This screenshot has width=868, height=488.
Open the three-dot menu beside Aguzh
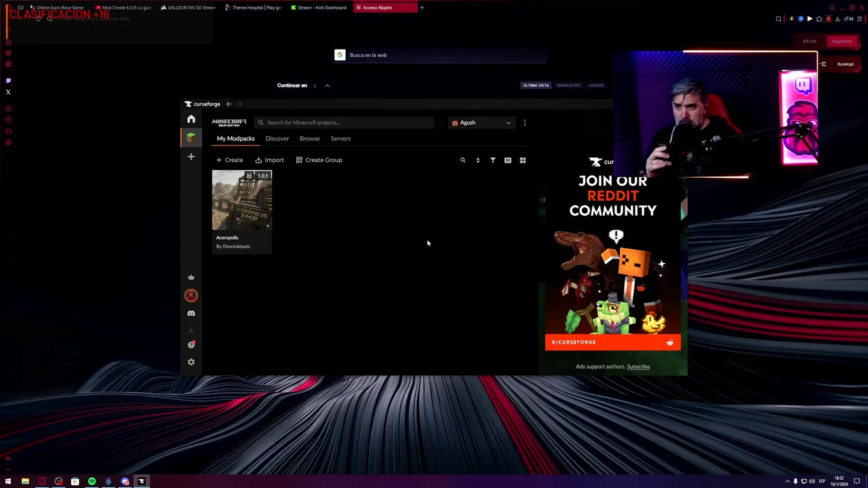[525, 123]
